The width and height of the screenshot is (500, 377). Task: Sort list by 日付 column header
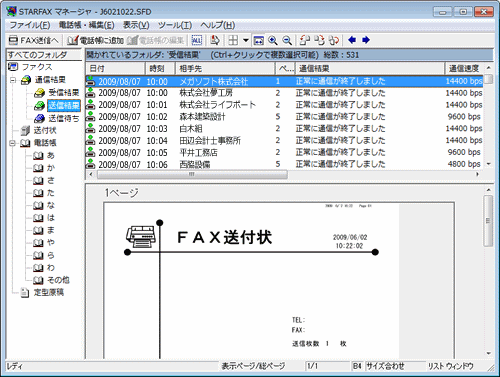point(116,69)
